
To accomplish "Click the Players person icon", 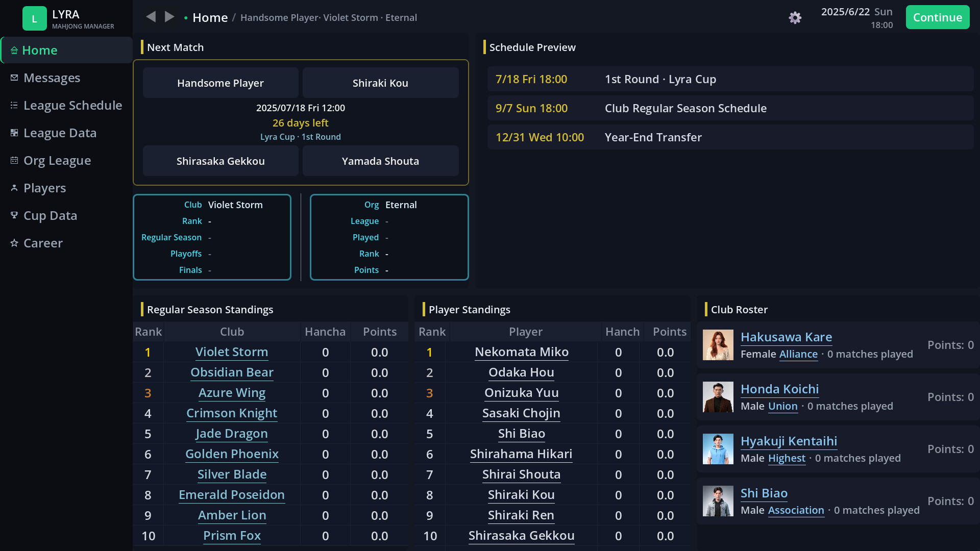I will (14, 188).
